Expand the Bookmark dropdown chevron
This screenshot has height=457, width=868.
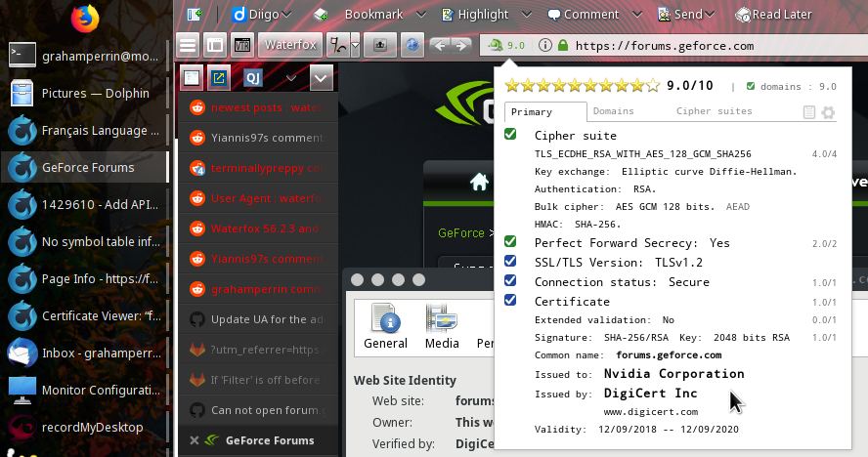click(x=421, y=15)
